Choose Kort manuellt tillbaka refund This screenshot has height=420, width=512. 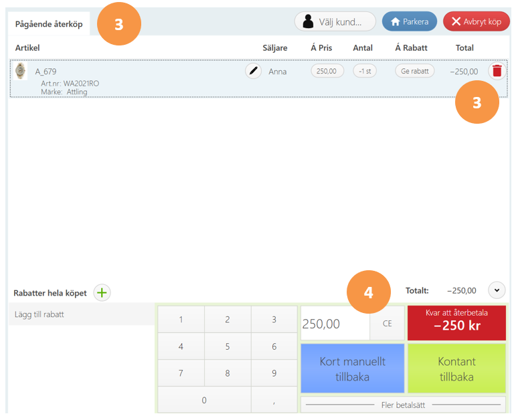pos(352,369)
